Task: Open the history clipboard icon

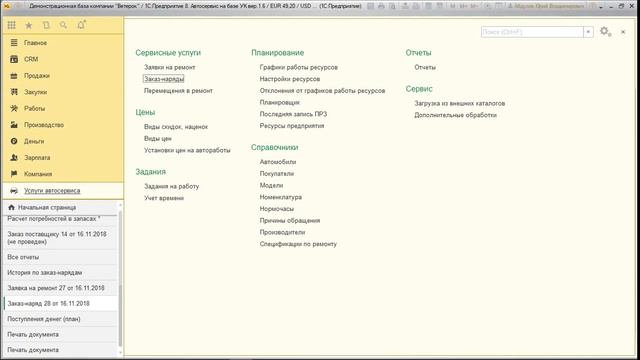Action: (46, 25)
